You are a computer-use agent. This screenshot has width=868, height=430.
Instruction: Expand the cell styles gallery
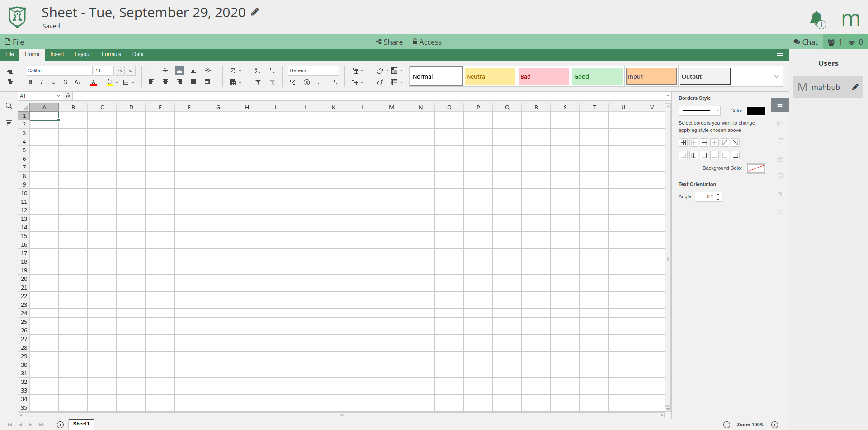pyautogui.click(x=776, y=76)
